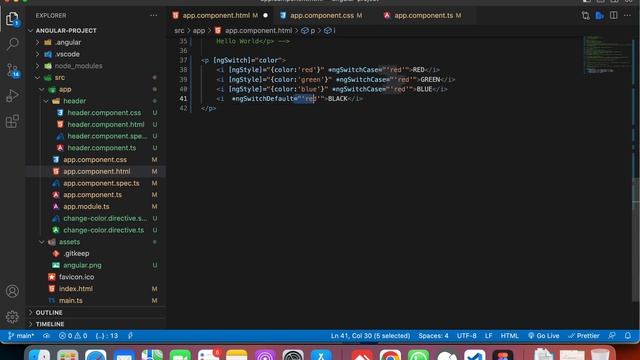Open Run and Debug view
The height and width of the screenshot is (360, 640).
click(x=12, y=96)
